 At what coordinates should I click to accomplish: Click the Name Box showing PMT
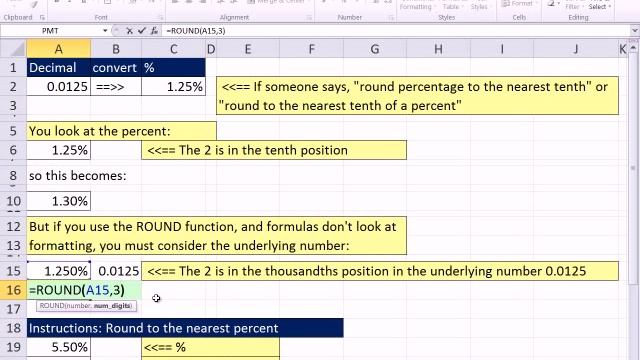click(x=50, y=31)
